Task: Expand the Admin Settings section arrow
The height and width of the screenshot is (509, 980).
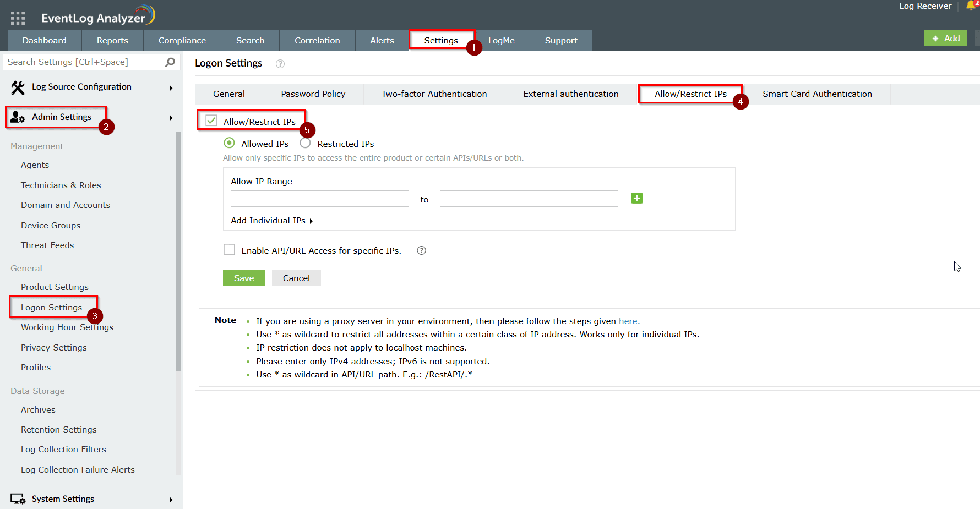Action: [171, 118]
